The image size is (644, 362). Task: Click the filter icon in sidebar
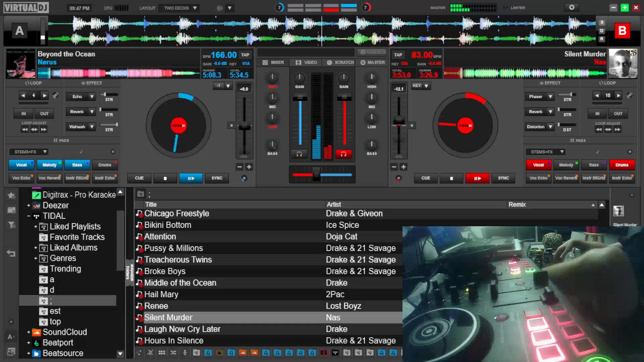pos(11,225)
